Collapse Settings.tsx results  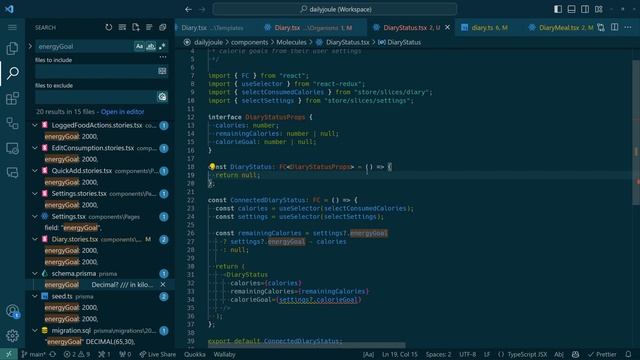click(35, 216)
